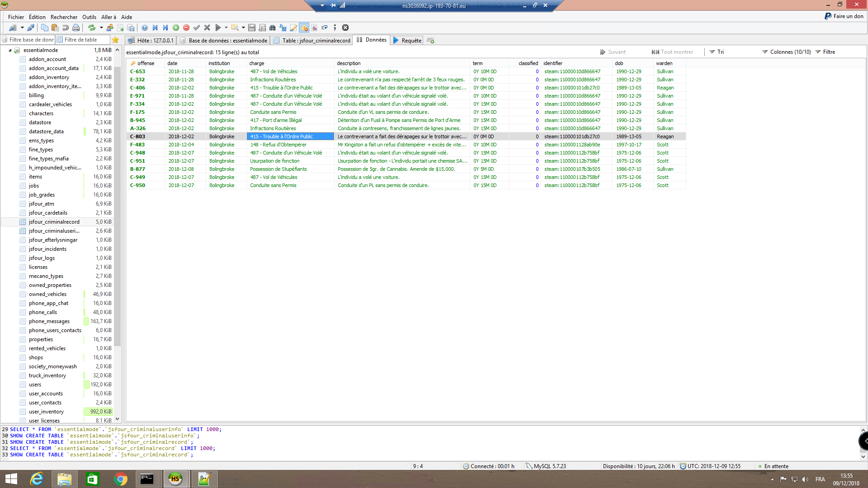Screen dimensions: 868x488
Task: Post pending changes with the checkmark icon
Action: [x=197, y=28]
